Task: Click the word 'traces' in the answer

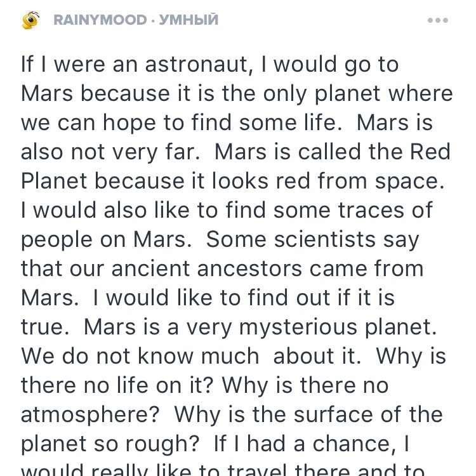Action: (371, 210)
